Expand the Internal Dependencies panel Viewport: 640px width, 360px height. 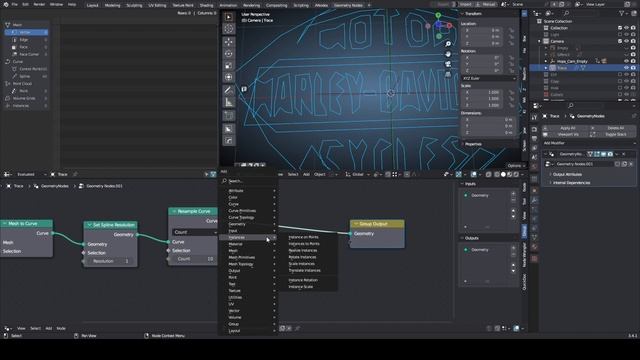click(x=571, y=183)
